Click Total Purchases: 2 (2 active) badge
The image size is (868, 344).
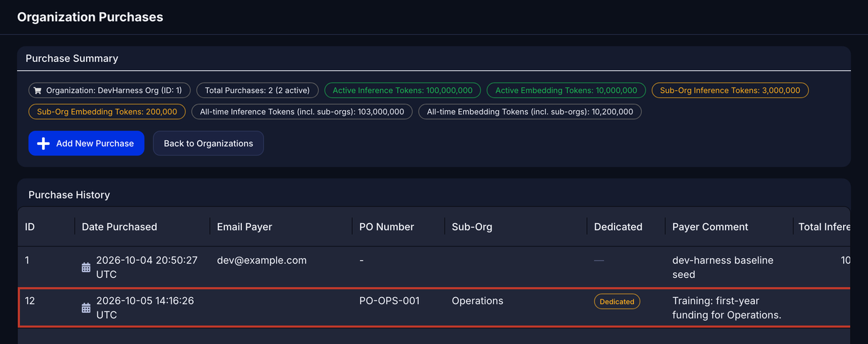click(x=258, y=90)
